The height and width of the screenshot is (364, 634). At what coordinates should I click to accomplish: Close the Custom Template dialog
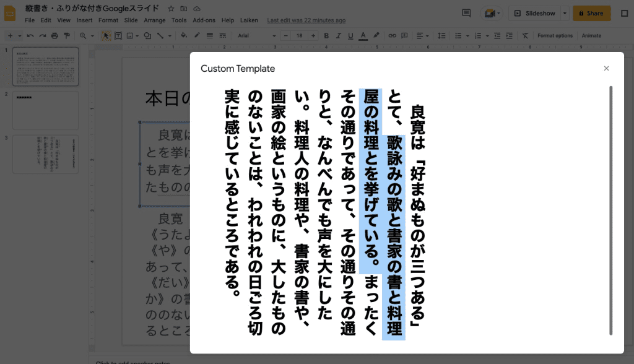tap(606, 69)
